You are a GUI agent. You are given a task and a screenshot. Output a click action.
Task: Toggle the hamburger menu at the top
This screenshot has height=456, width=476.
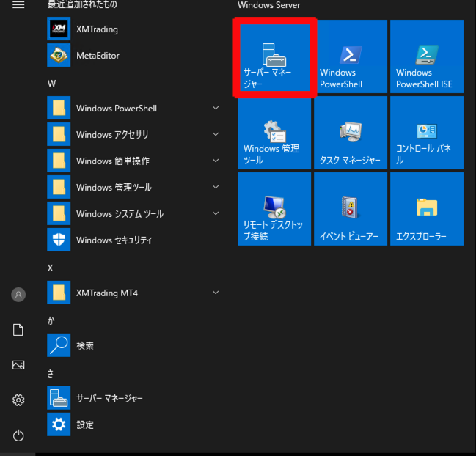(x=19, y=5)
